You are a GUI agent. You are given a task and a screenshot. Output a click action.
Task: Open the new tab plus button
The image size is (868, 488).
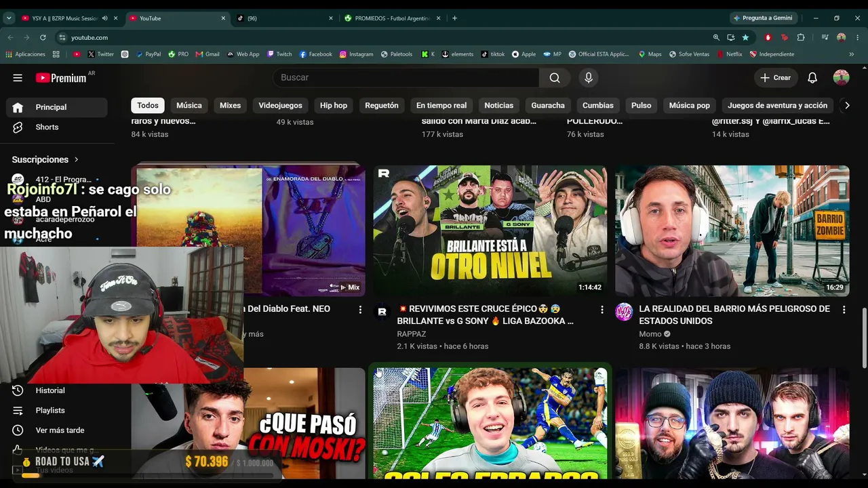coord(454,18)
